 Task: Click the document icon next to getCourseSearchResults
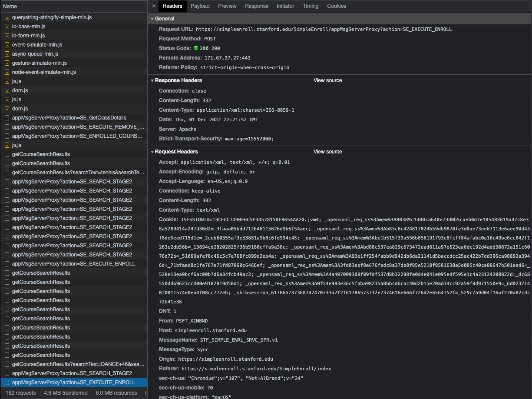(x=7, y=154)
